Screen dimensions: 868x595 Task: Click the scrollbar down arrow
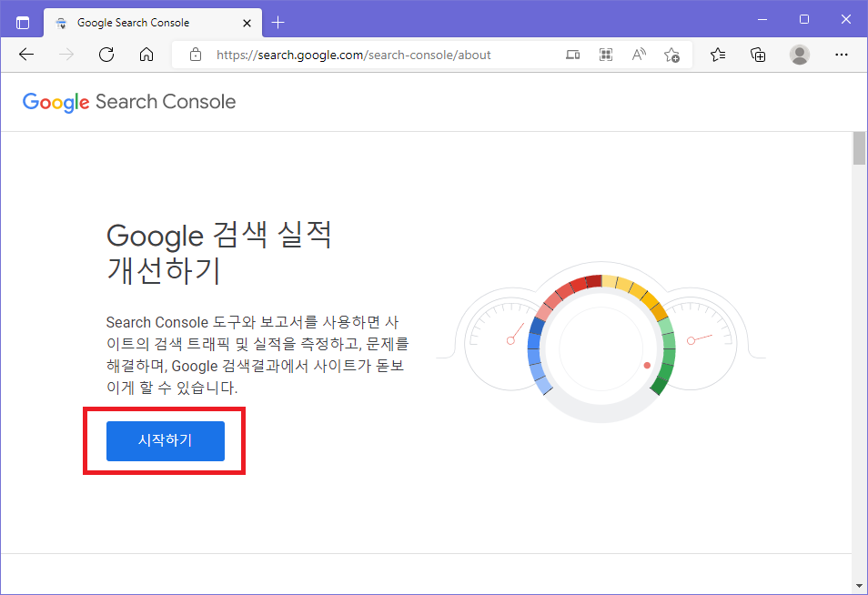(x=859, y=586)
